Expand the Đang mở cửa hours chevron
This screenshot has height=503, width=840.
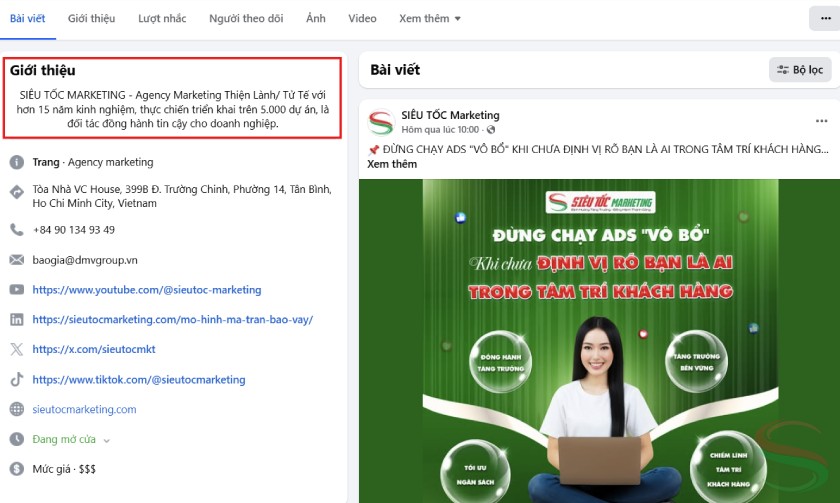point(107,440)
